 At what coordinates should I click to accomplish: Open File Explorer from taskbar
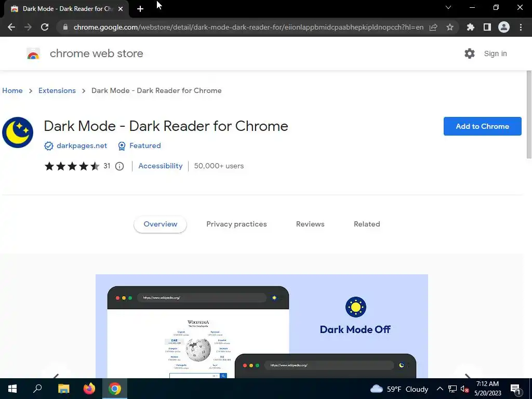tap(63, 389)
